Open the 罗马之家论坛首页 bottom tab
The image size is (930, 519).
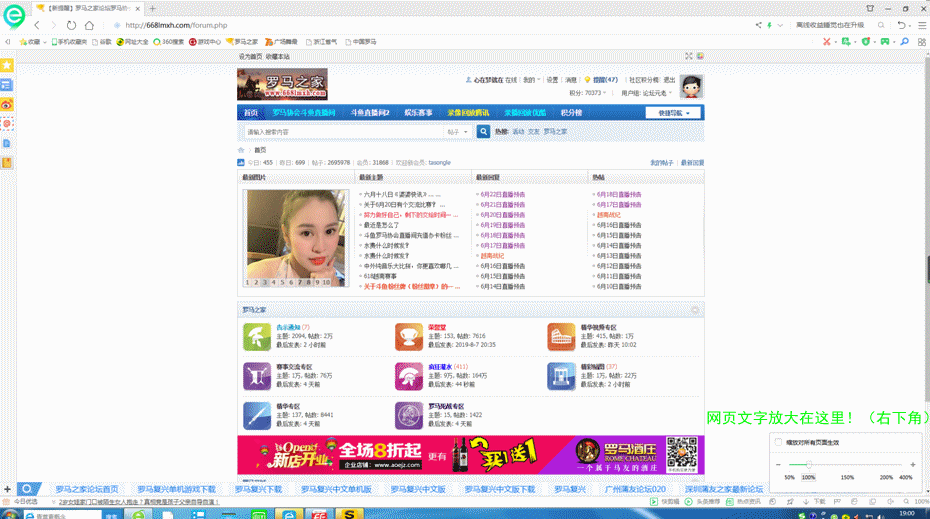(87, 489)
